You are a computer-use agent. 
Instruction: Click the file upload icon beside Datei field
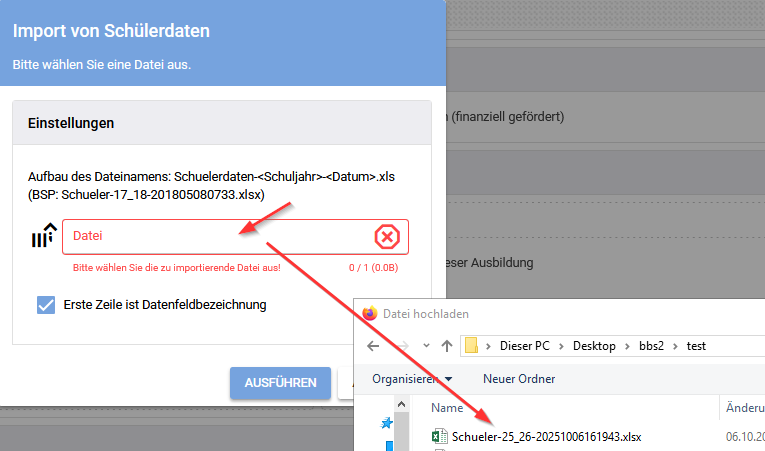click(44, 236)
